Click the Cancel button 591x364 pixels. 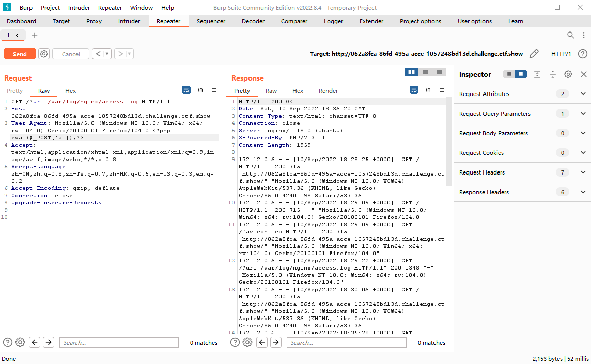pos(71,54)
